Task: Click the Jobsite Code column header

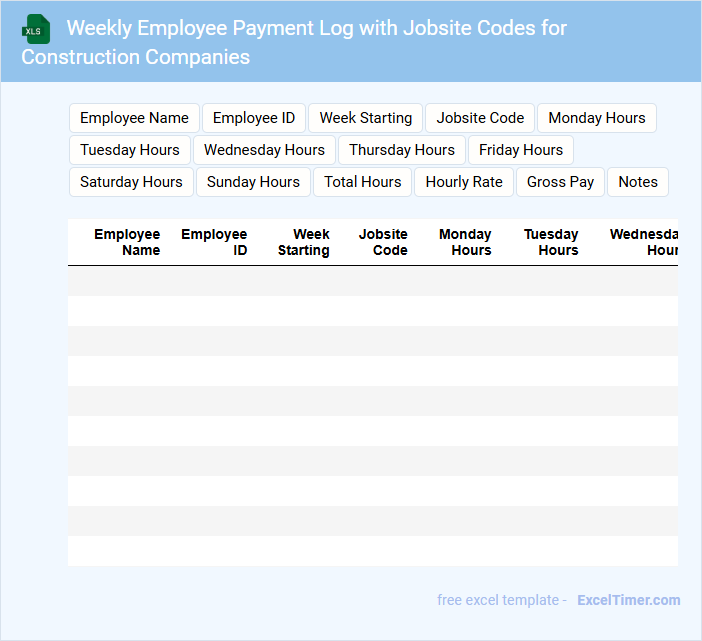Action: (x=383, y=242)
